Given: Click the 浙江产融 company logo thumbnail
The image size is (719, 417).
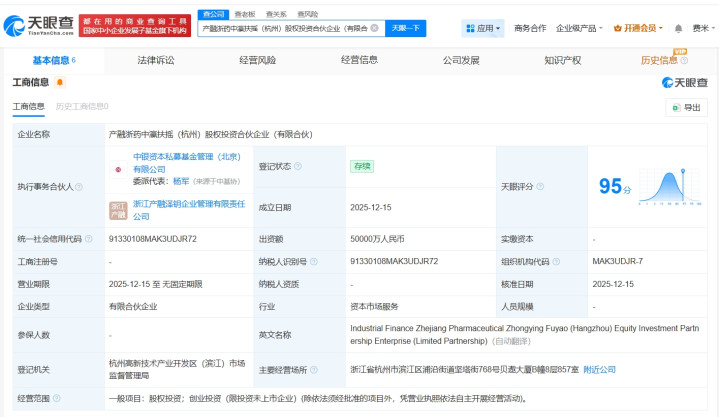Looking at the screenshot, I should coord(118,209).
